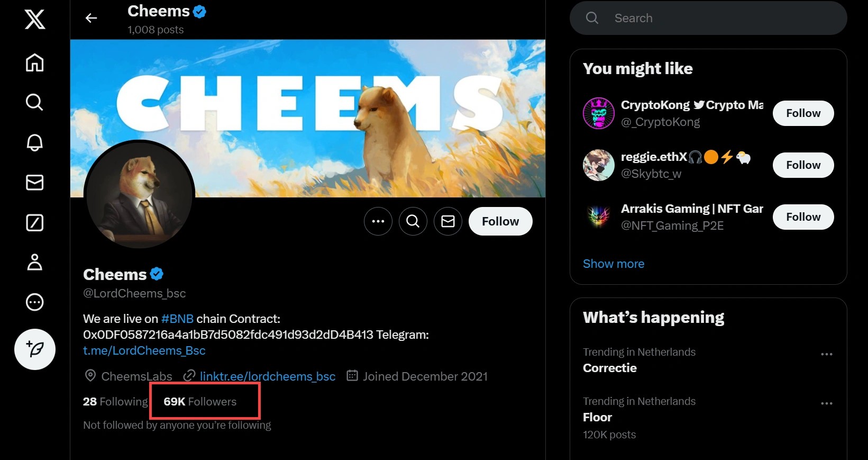
Task: Click the X logo
Action: [x=35, y=20]
